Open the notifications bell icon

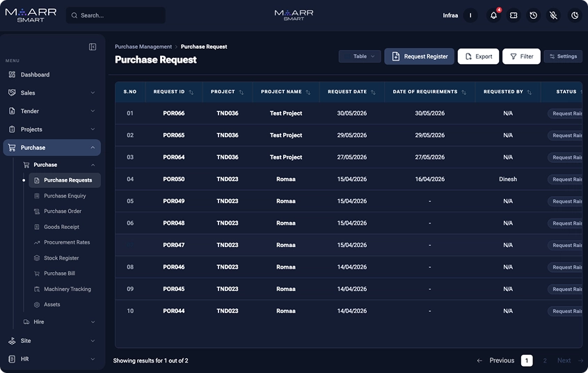pyautogui.click(x=493, y=15)
